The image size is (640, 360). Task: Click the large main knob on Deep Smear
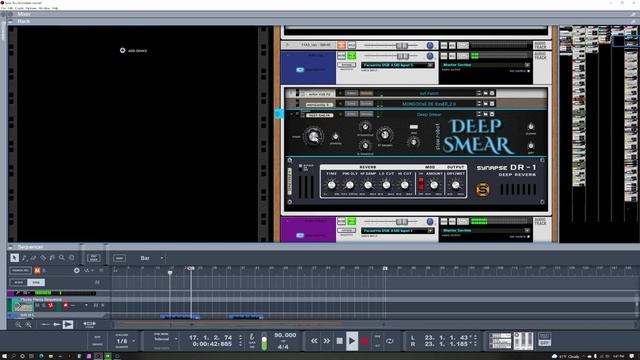tap(313, 136)
